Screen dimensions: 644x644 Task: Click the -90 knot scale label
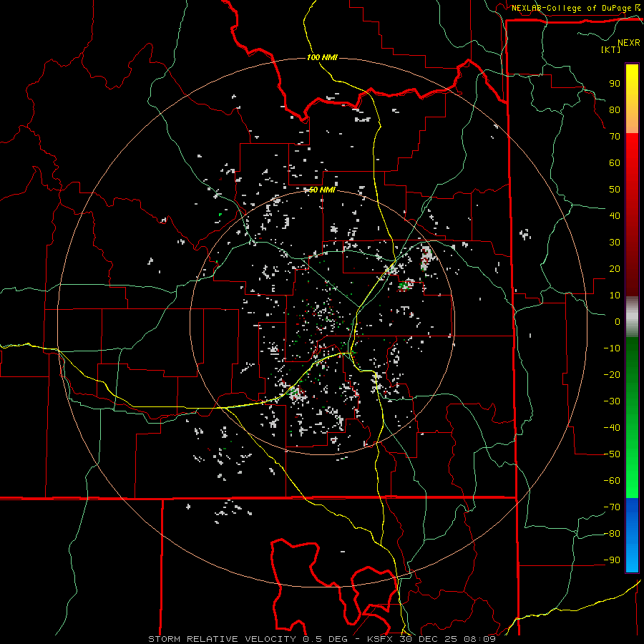tap(612, 560)
